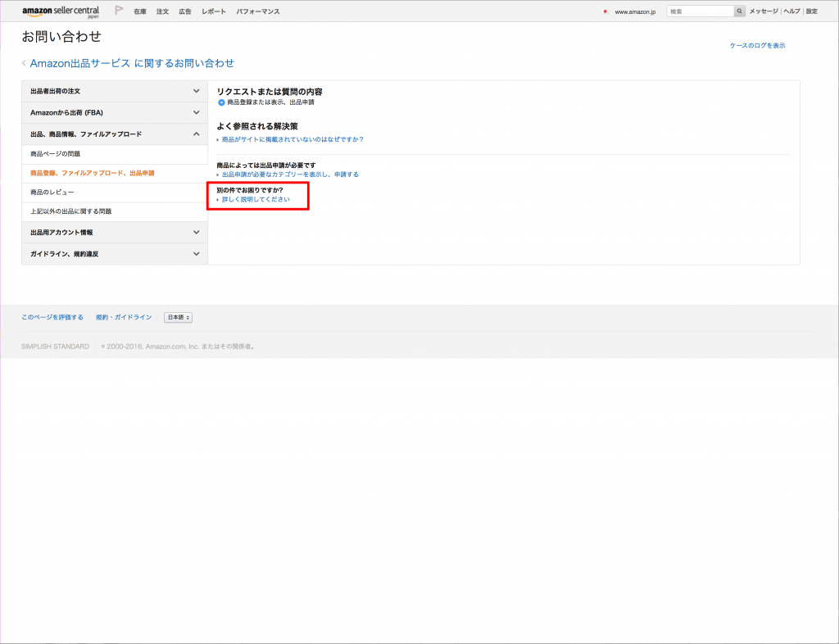This screenshot has width=839, height=644.
Task: Click the Amazon Seller Central logo
Action: pyautogui.click(x=61, y=11)
